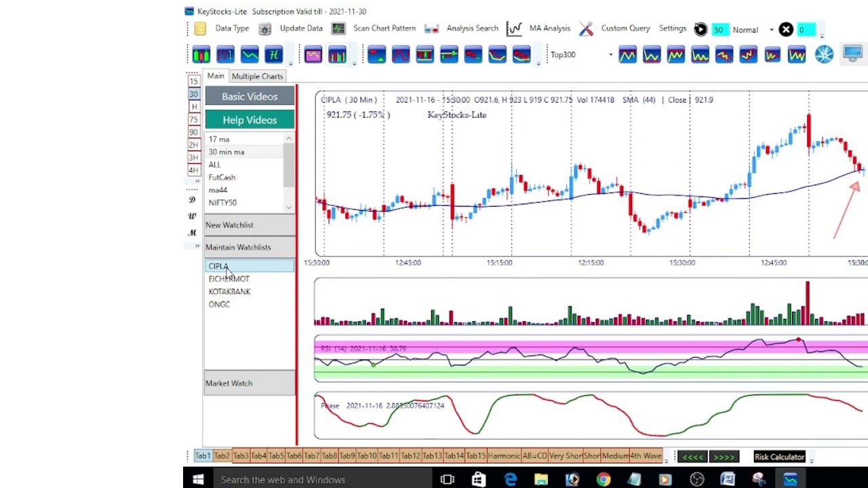Click the Scan Chart Pattern icon
868x488 pixels.
[338, 28]
